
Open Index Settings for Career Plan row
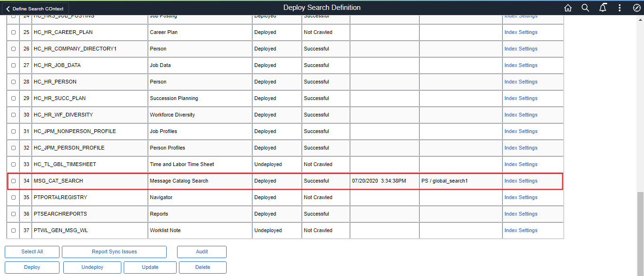521,33
